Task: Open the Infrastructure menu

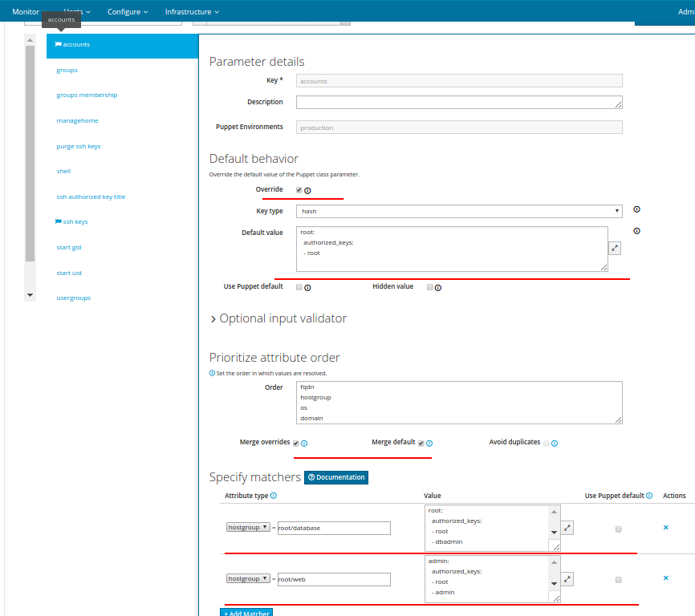Action: pos(192,11)
